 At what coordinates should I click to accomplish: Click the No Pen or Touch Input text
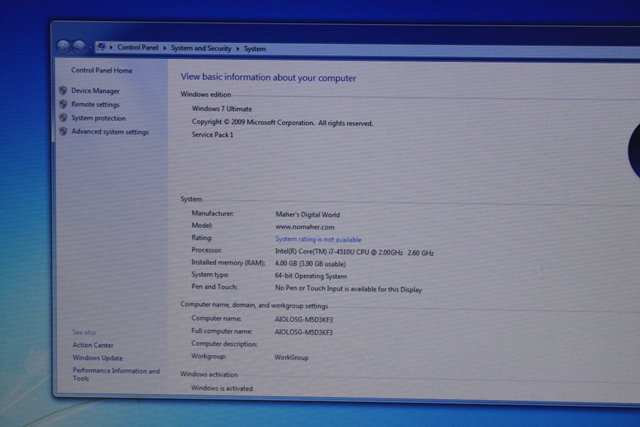click(x=348, y=289)
